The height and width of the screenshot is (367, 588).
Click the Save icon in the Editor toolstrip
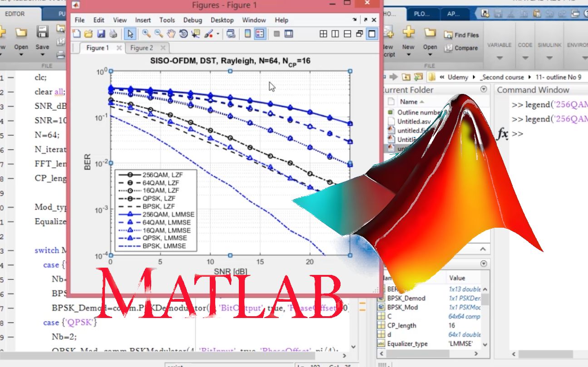click(42, 33)
